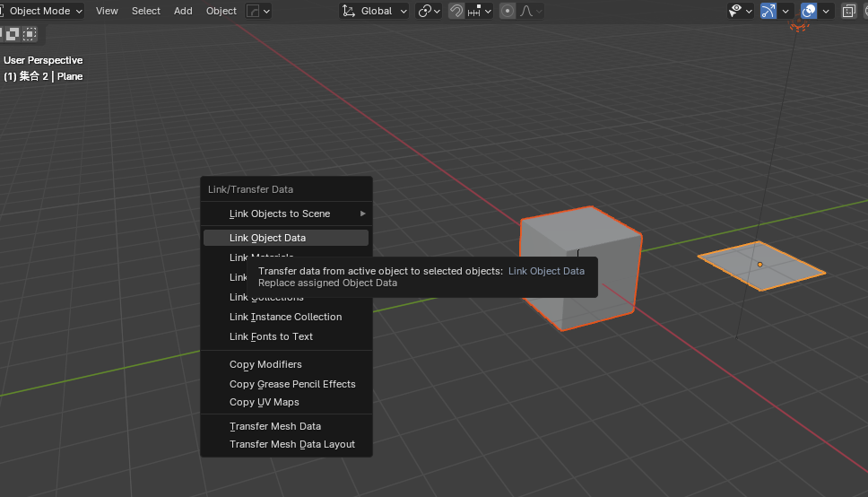Toggle Show Overlays button

(809, 11)
